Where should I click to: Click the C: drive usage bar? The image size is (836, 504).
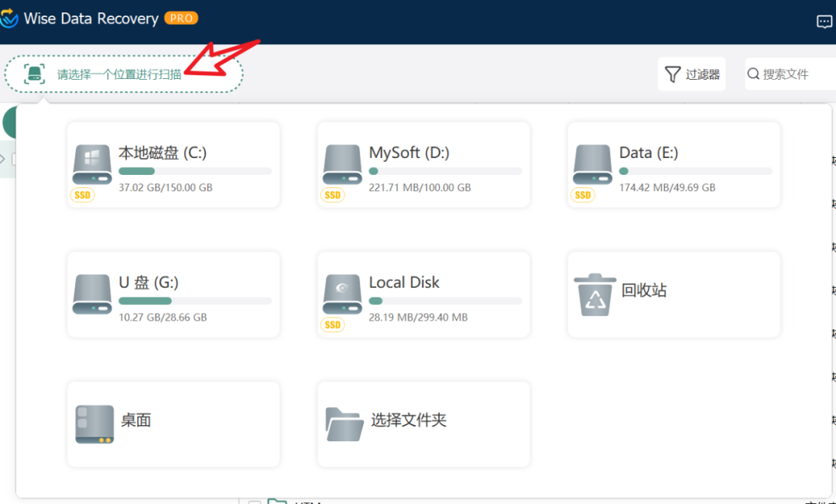click(195, 171)
